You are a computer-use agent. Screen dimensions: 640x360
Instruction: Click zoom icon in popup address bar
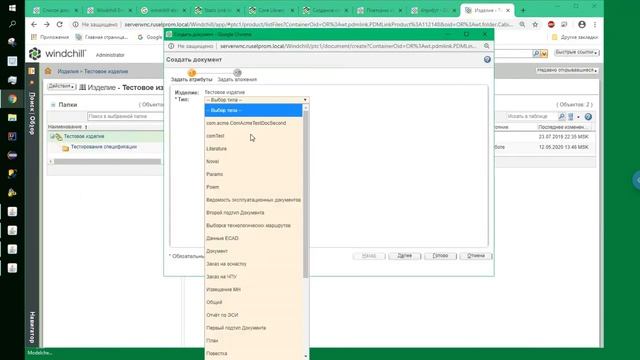487,46
